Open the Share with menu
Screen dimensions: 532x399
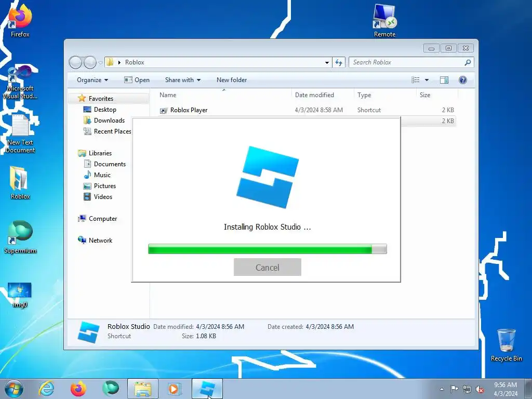tap(182, 80)
